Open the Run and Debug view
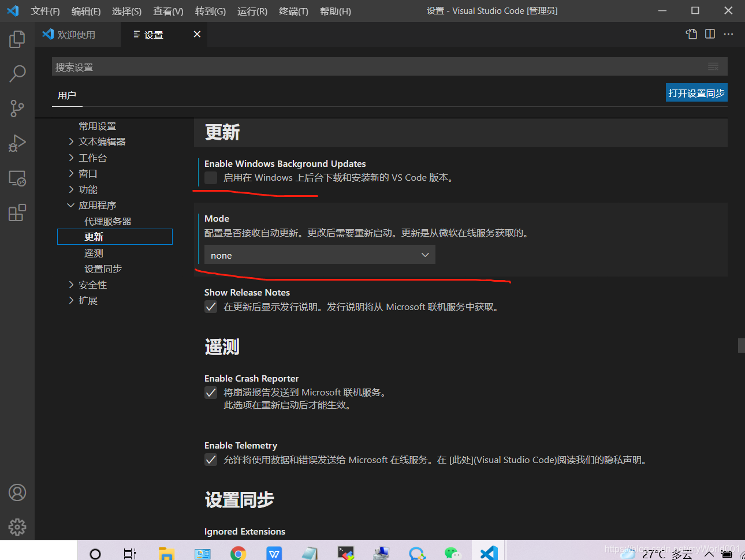 (17, 143)
